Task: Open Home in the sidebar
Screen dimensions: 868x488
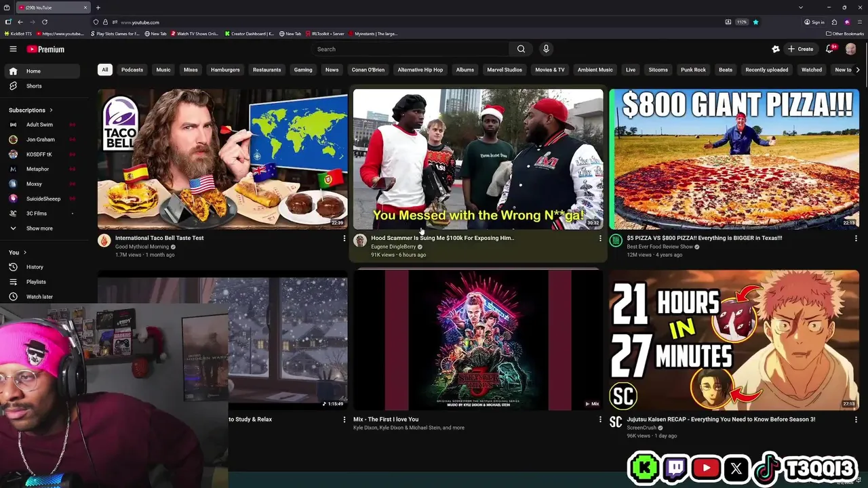Action: point(41,71)
